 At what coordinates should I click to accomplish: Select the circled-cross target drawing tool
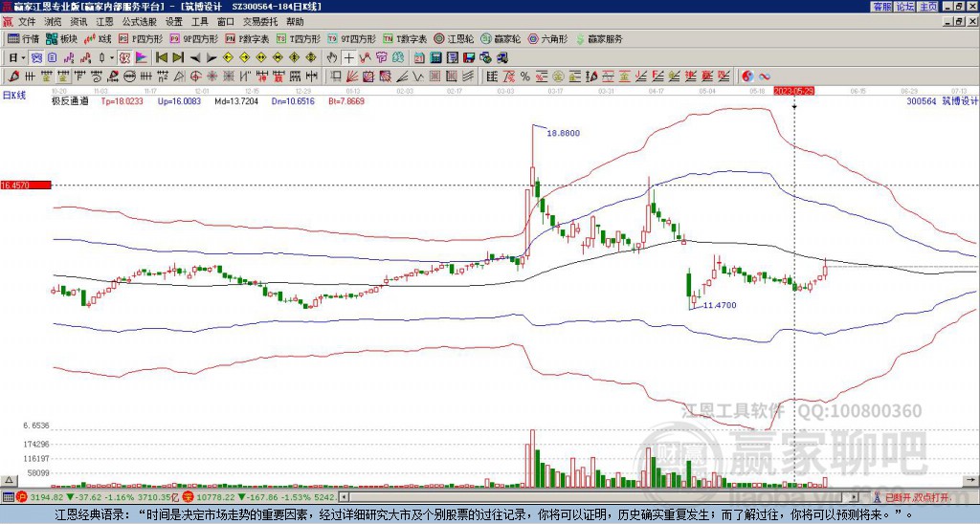click(195, 76)
